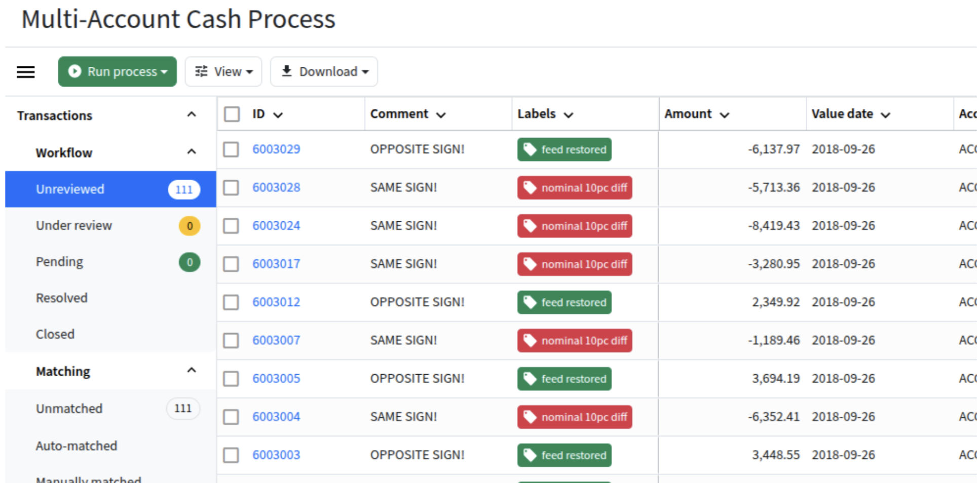Screen dimensions: 980x483
Task: Collapse the Workflow section
Action: coord(192,152)
